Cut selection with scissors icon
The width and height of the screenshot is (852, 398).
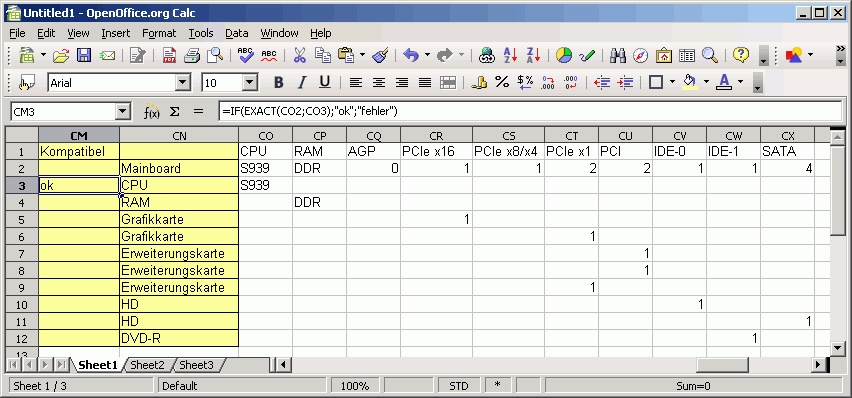click(x=300, y=55)
